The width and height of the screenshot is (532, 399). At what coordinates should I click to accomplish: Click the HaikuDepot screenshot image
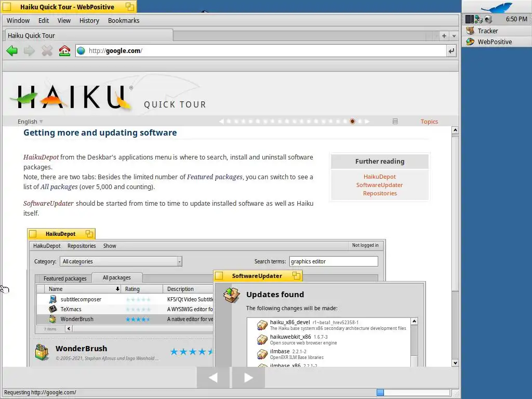pyautogui.click(x=227, y=298)
